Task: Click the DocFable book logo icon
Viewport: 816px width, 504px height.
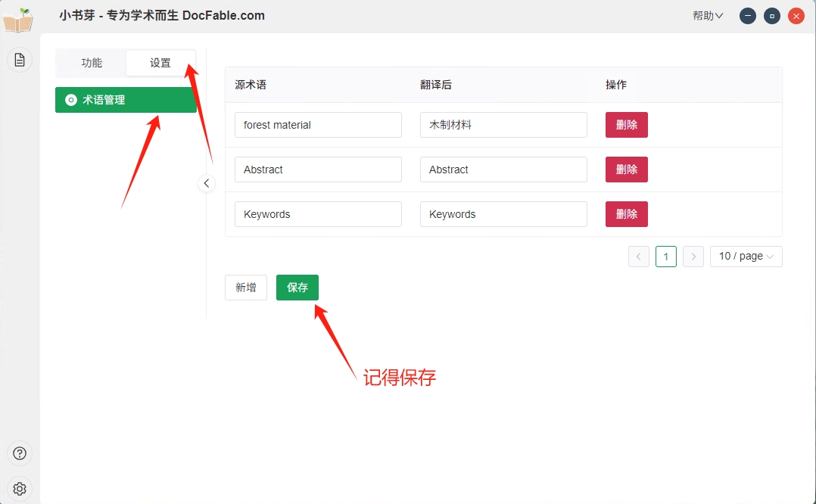Action: [18, 20]
